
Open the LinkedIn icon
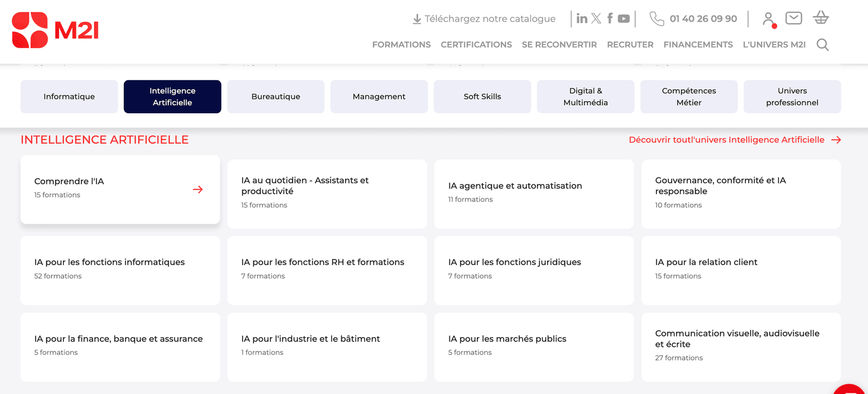coord(582,18)
